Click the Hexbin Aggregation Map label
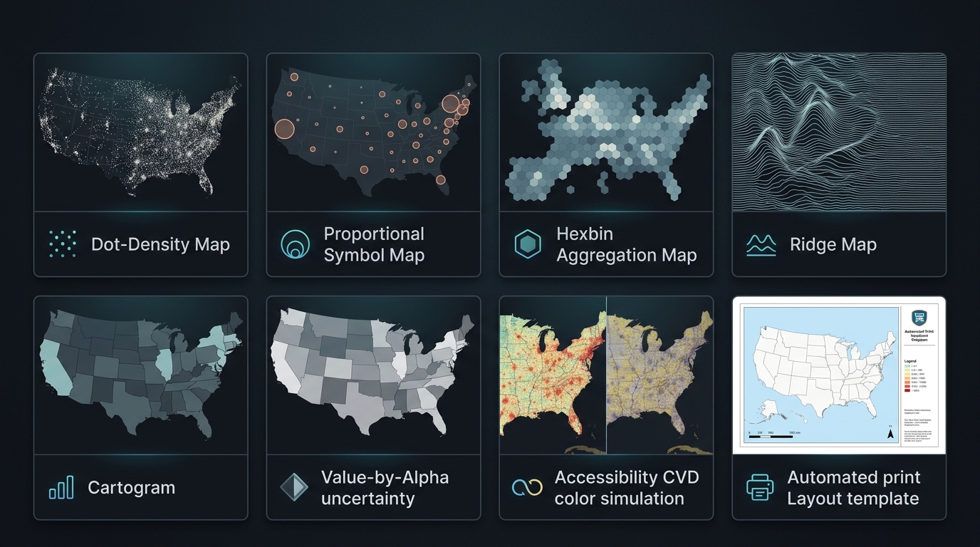This screenshot has width=980, height=547. [x=626, y=244]
